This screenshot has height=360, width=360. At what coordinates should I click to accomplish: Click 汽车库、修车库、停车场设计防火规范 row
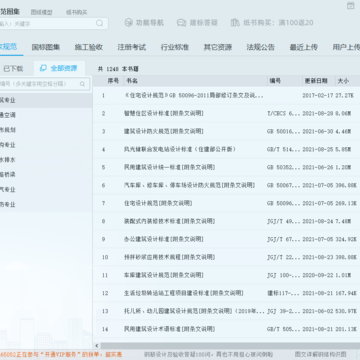pyautogui.click(x=227, y=185)
